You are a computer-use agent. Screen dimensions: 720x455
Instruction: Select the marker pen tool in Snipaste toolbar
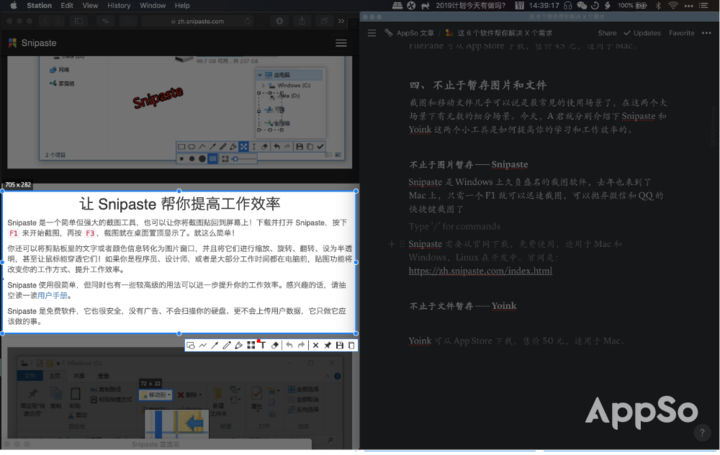pos(238,345)
